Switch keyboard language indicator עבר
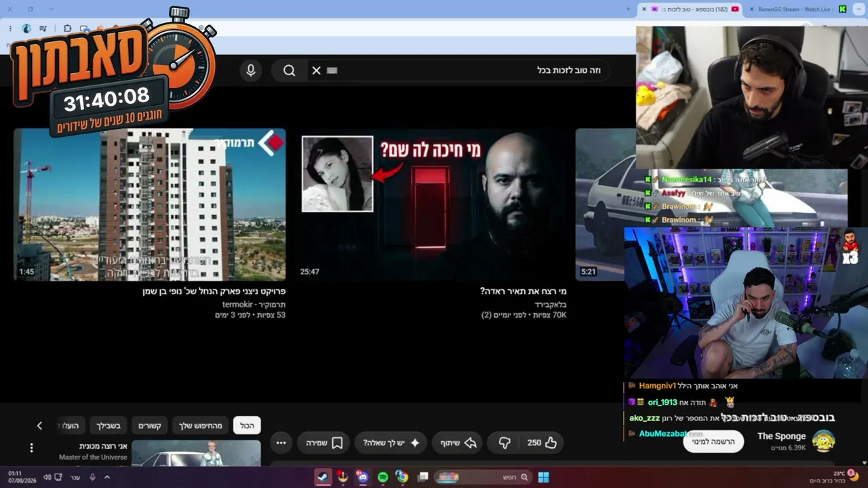Screen dimensions: 868x488 pyautogui.click(x=75, y=477)
